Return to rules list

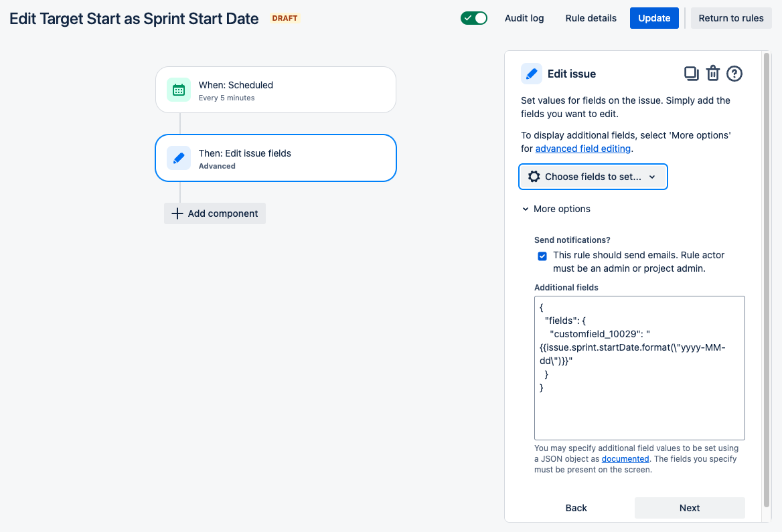click(731, 18)
